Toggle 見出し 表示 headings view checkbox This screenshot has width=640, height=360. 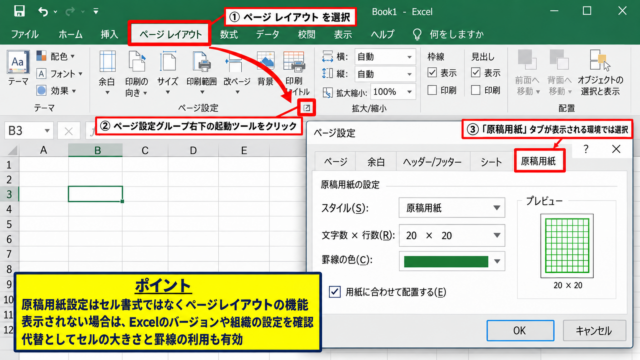[x=476, y=73]
